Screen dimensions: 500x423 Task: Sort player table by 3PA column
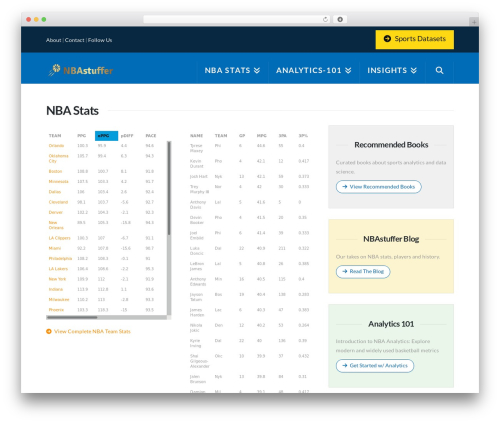[282, 136]
